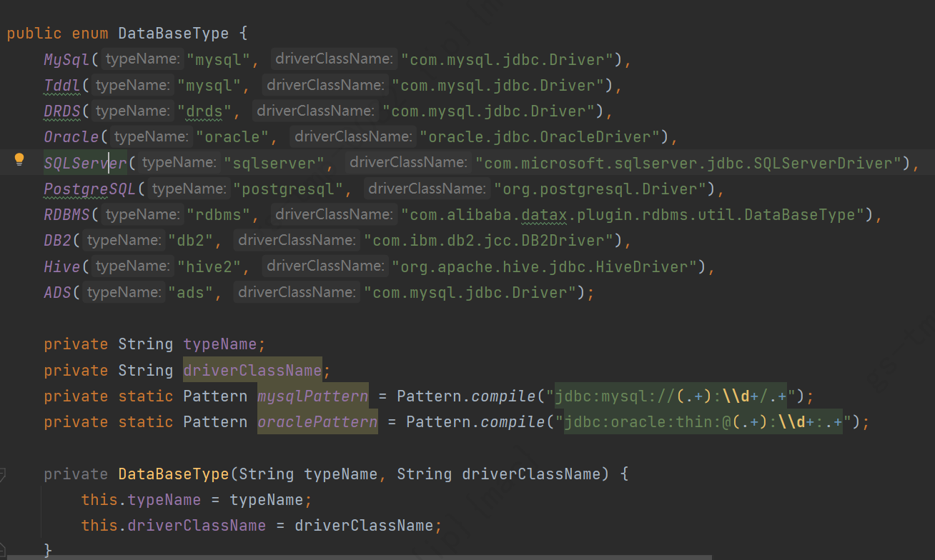The width and height of the screenshot is (935, 560).
Task: Place the caret on the mysqlPattern field
Action: click(312, 396)
